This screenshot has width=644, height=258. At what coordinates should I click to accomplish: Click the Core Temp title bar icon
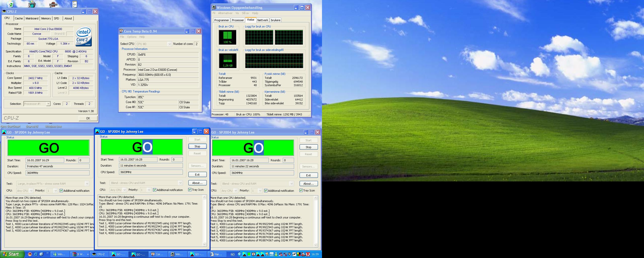pyautogui.click(x=121, y=31)
